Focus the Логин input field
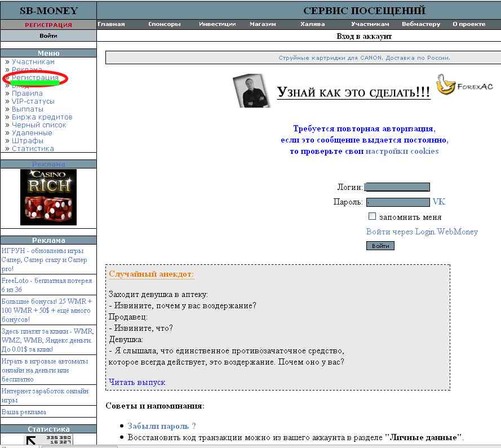Screen dimensions: 501x448 [x=397, y=187]
